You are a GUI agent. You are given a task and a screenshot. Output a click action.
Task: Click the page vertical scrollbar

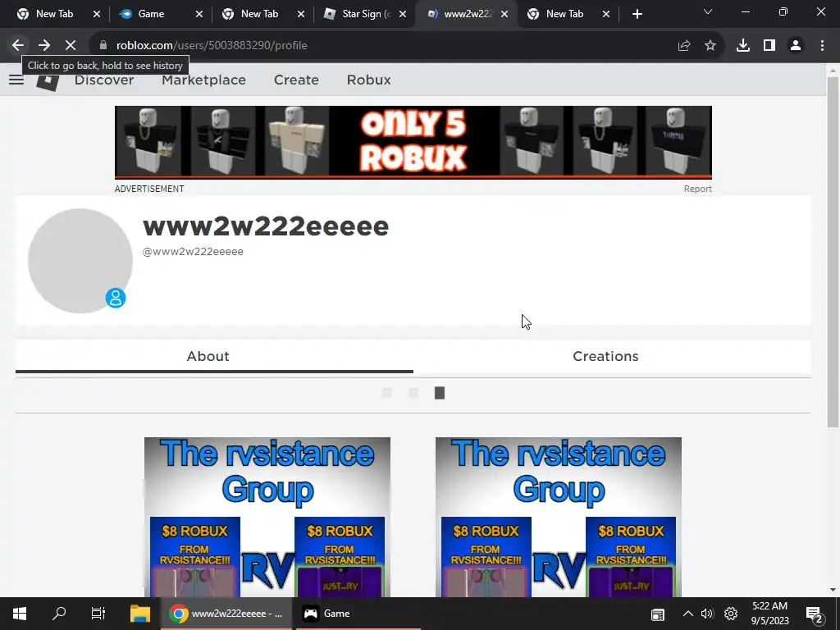[833, 252]
